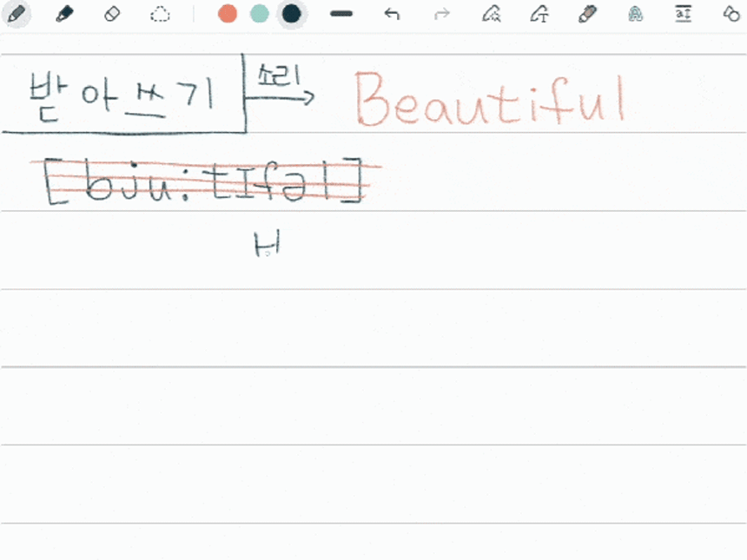Screen dimensions: 747x560
Task: Open the line spacing alignment tool
Action: pyautogui.click(x=684, y=14)
